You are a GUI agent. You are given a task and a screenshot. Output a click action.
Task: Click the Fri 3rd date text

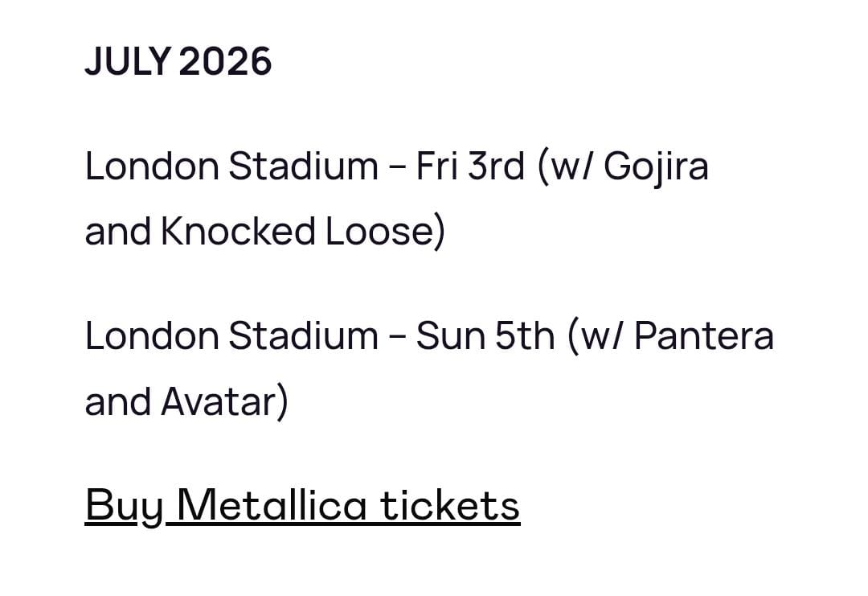(470, 166)
